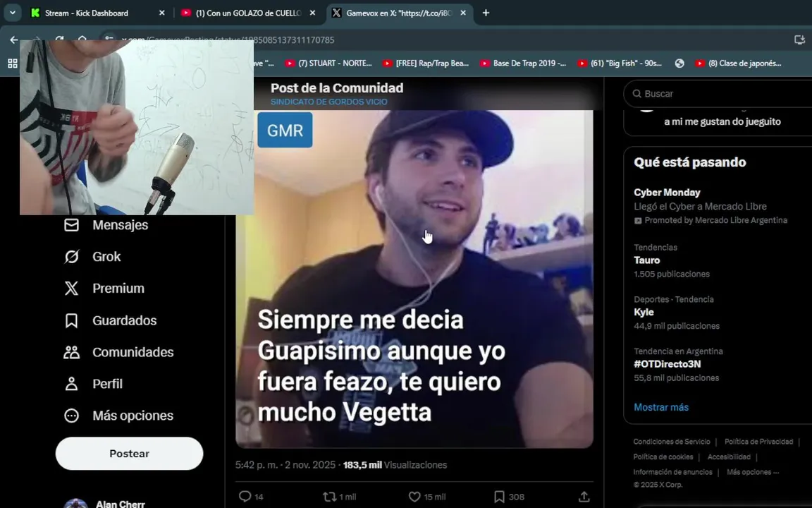This screenshot has height=508, width=812.
Task: Click the Postear button
Action: tap(130, 454)
